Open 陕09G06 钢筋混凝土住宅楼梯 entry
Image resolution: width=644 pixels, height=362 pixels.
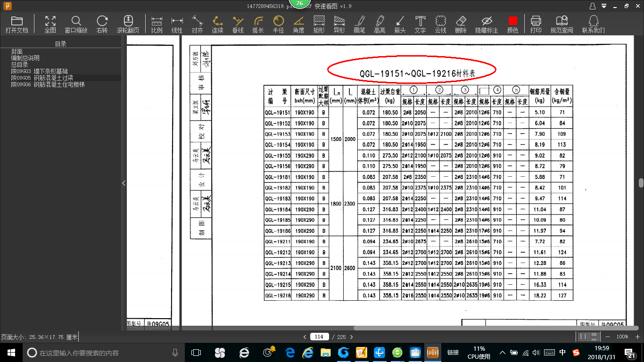(48, 84)
